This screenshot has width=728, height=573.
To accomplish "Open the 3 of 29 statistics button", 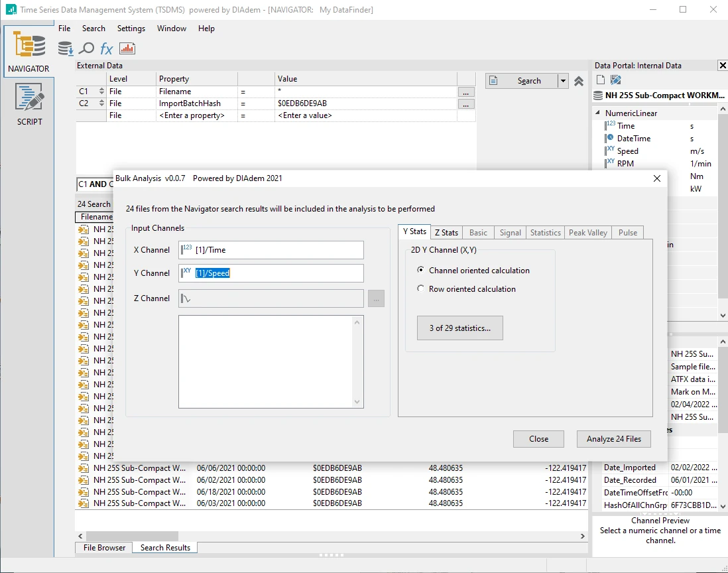I will click(x=459, y=328).
